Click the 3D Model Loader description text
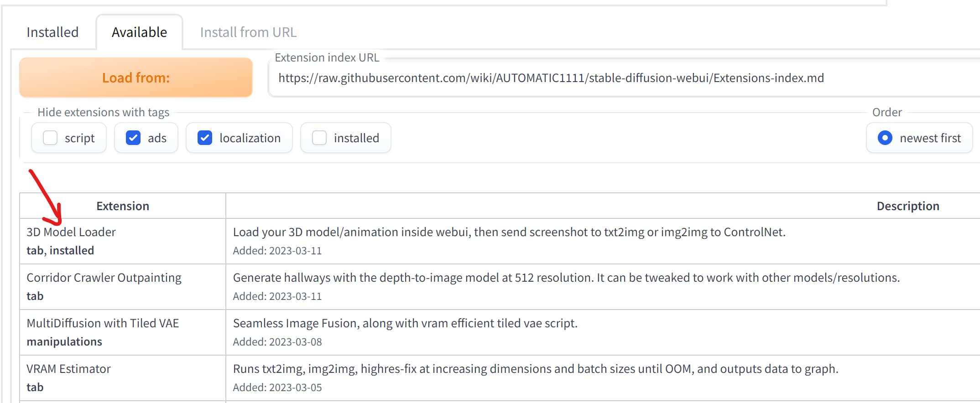The height and width of the screenshot is (403, 980). [509, 232]
